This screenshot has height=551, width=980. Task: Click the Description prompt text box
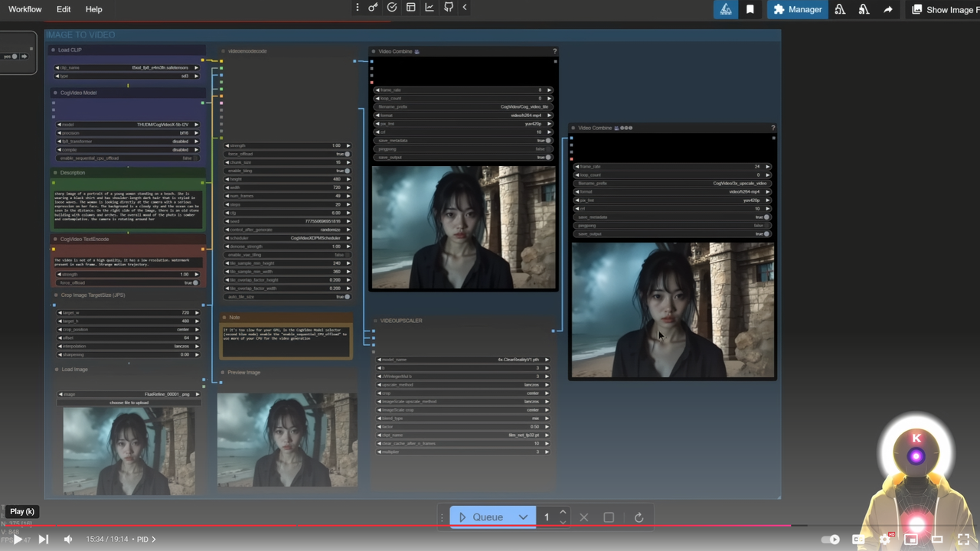tap(129, 206)
